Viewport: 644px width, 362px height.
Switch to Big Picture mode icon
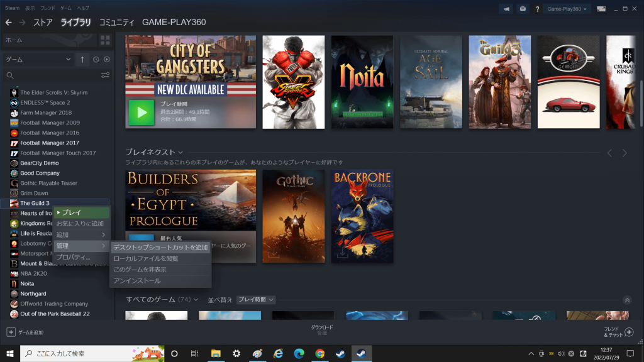pos(601,9)
